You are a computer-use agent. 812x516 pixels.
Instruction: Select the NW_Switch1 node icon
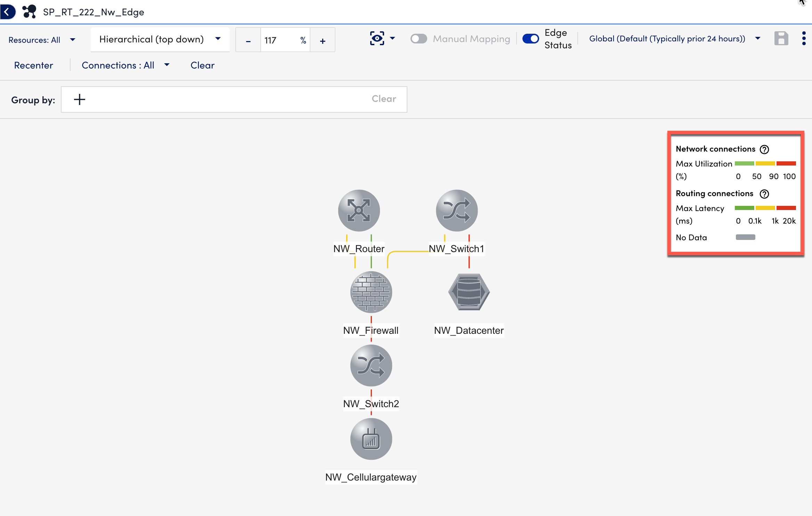coord(457,210)
